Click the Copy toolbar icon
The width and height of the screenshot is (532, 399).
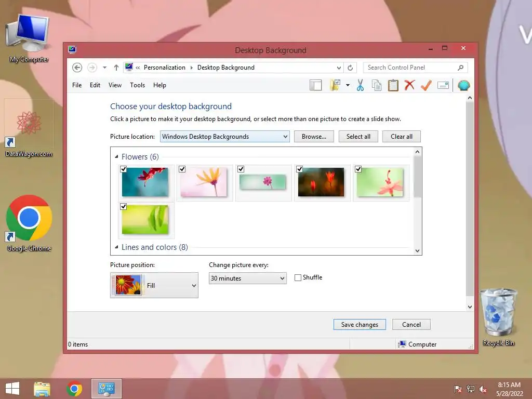[377, 85]
